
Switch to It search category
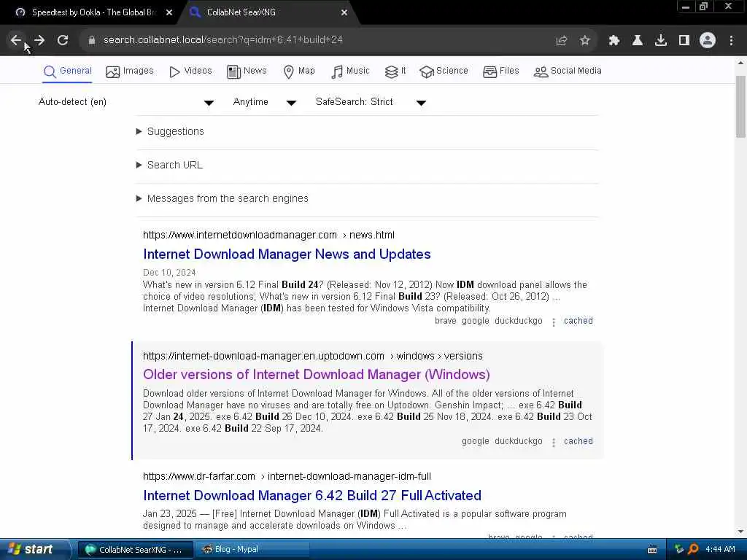pyautogui.click(x=395, y=71)
